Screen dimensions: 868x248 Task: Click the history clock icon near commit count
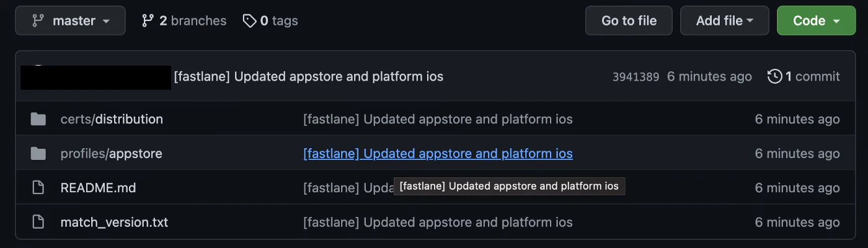[x=774, y=77]
